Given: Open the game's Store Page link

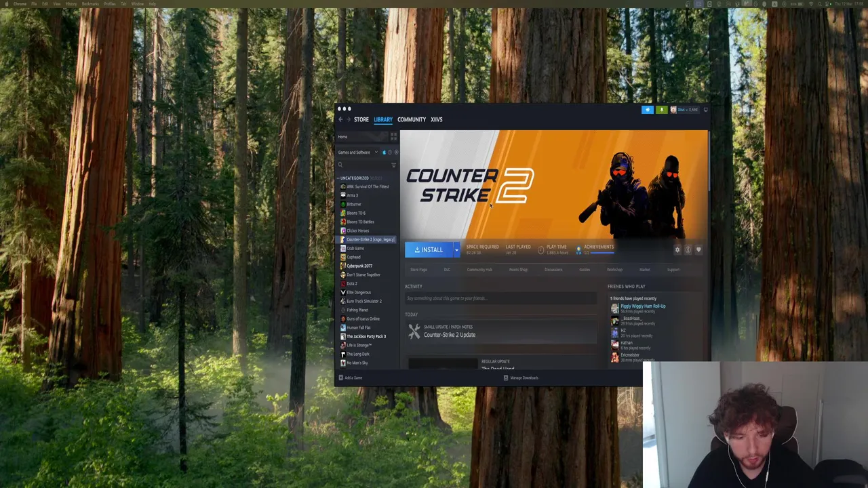Looking at the screenshot, I should click(x=418, y=270).
